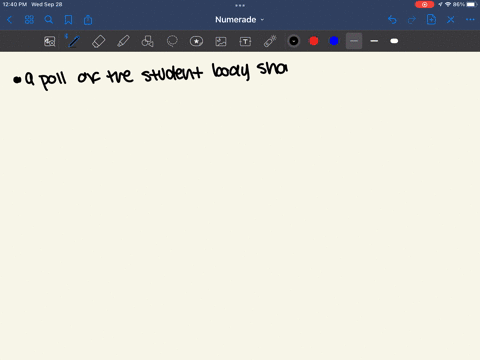The width and height of the screenshot is (480, 360).
Task: Select the thick stroke width
Action: [x=394, y=41]
